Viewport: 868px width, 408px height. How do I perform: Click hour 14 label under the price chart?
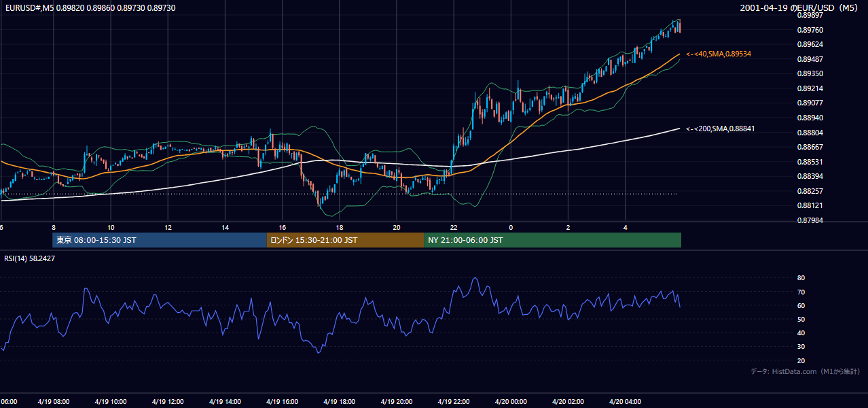(x=225, y=228)
